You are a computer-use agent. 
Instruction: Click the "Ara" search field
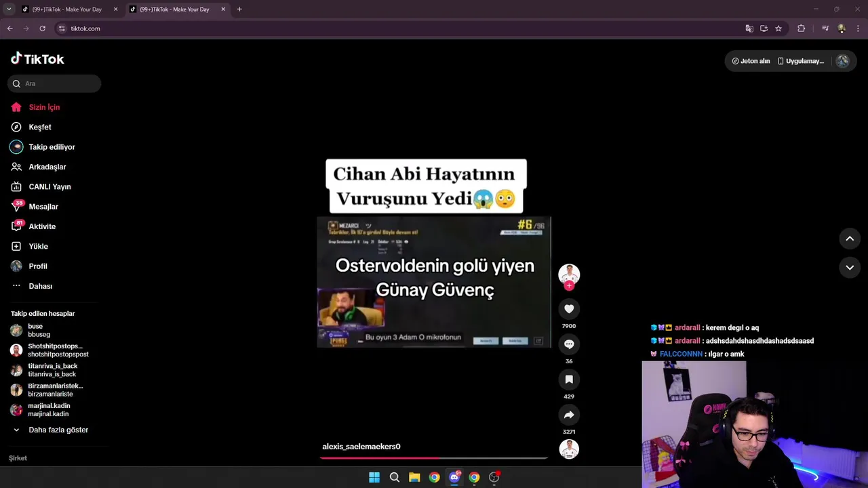point(54,83)
